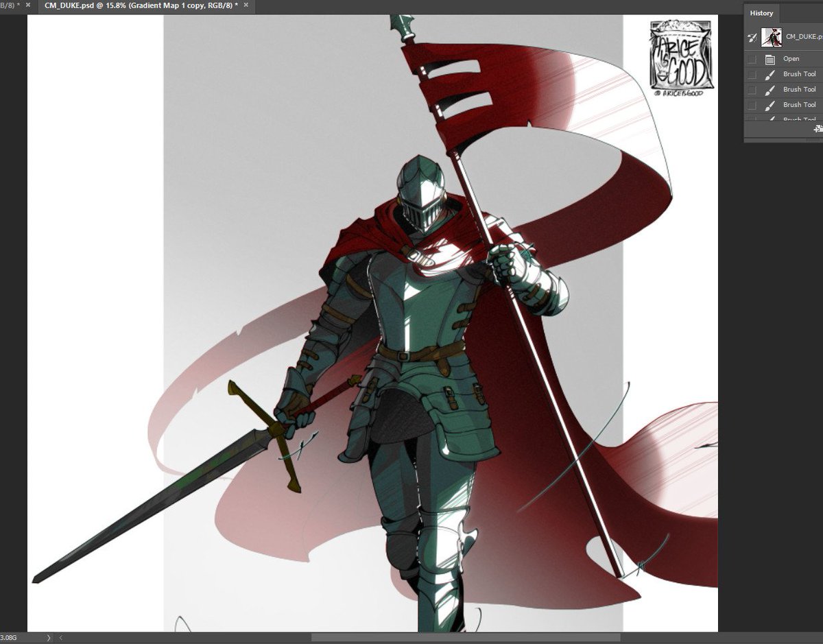Switch to the History panel tab
823x644 pixels.
tap(761, 13)
